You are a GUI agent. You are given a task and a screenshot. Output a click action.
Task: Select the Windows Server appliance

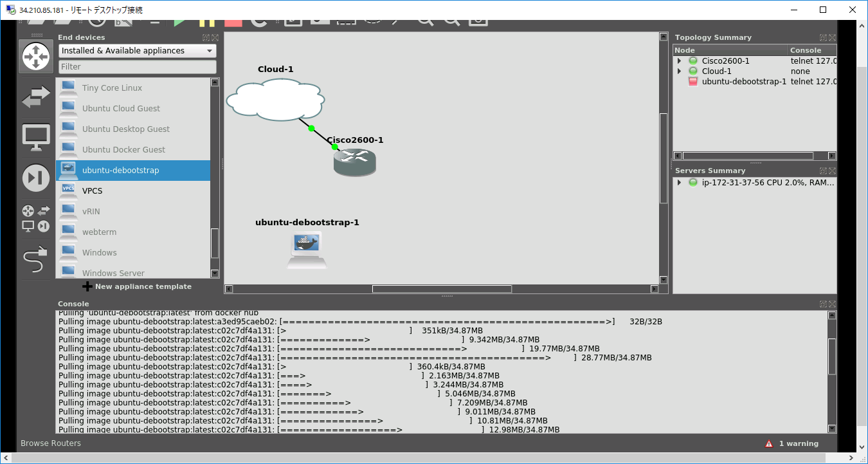click(133, 271)
